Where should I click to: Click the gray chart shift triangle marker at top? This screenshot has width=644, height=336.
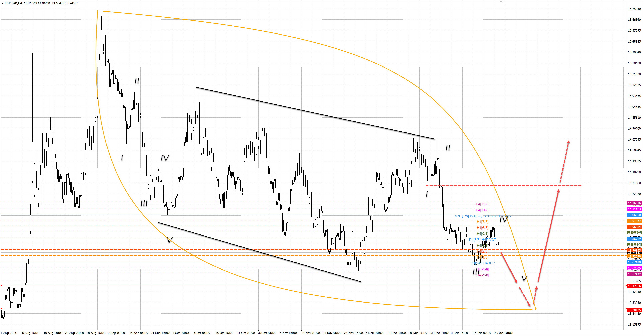click(501, 2)
